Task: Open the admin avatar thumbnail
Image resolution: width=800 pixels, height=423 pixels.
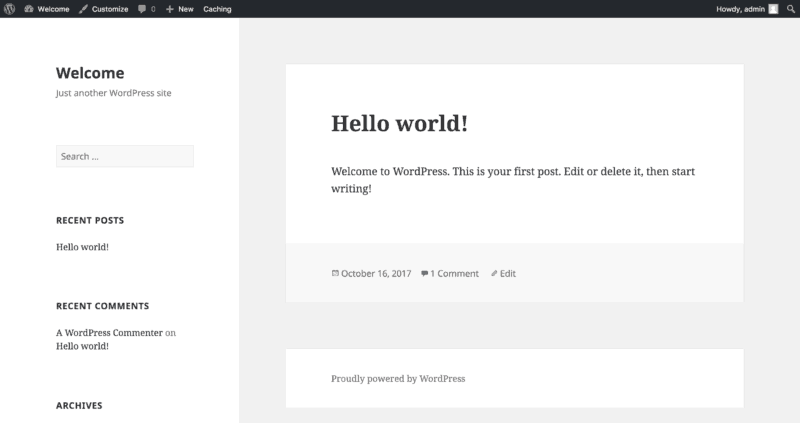Action: click(773, 9)
